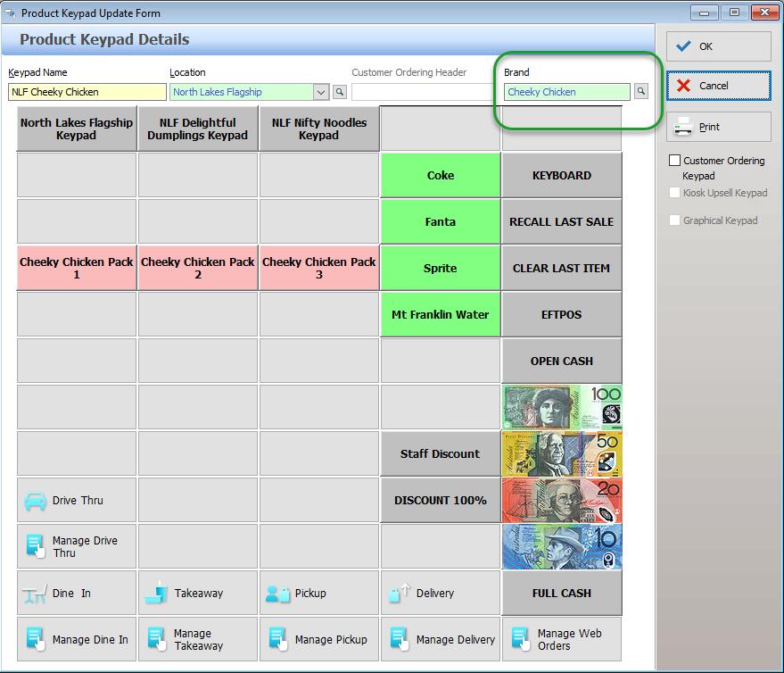Click the search icon beside Brand field
The image size is (784, 673).
tap(640, 92)
